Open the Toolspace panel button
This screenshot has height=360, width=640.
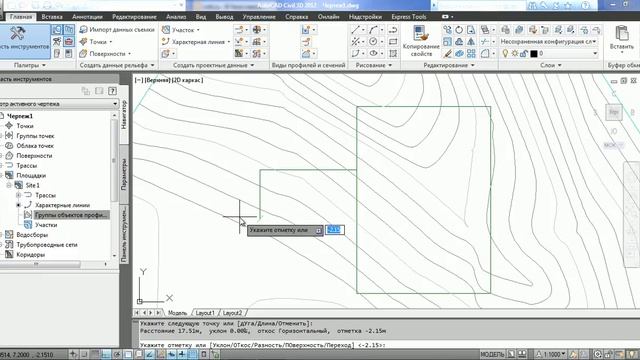click(24, 41)
